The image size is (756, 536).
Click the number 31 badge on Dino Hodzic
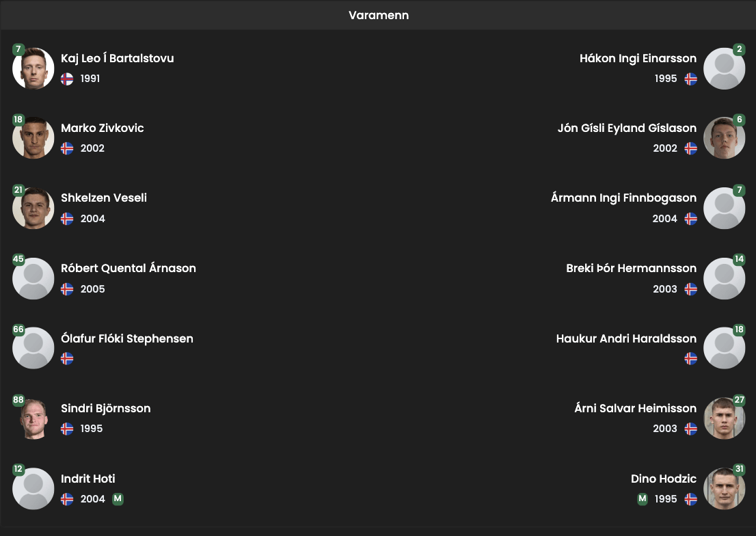(x=739, y=470)
